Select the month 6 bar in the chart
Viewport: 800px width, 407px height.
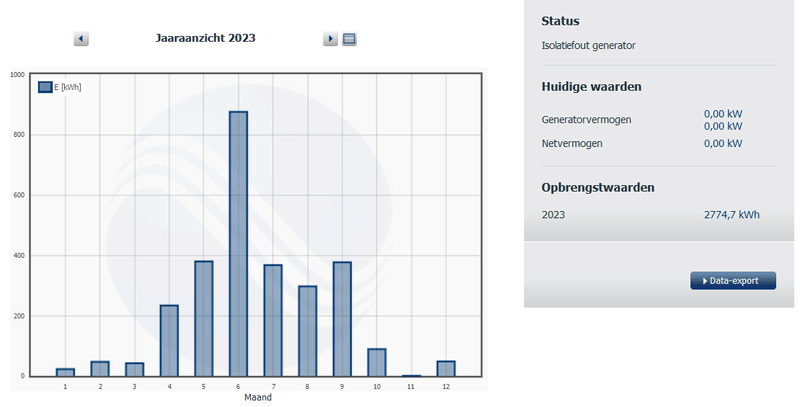click(x=238, y=244)
